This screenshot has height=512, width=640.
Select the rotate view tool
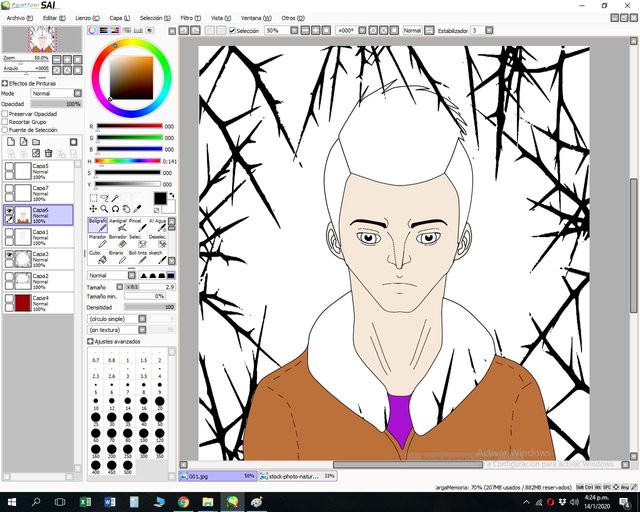pos(116,209)
